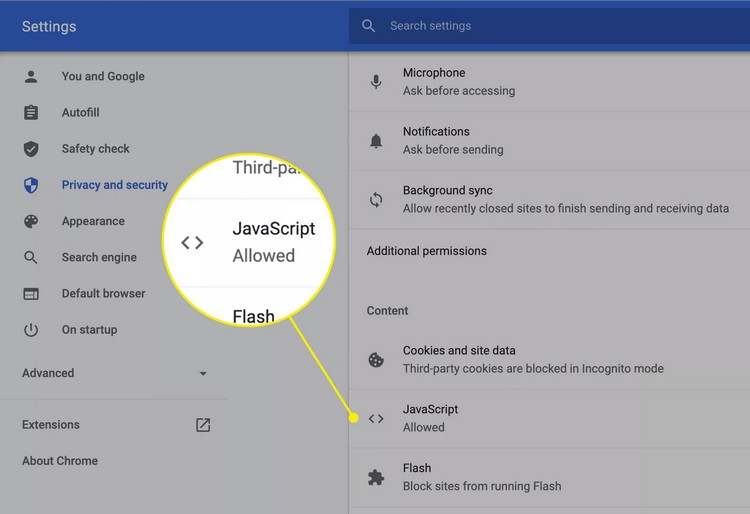Click the You and Google person icon
This screenshot has width=750, height=514.
click(31, 77)
